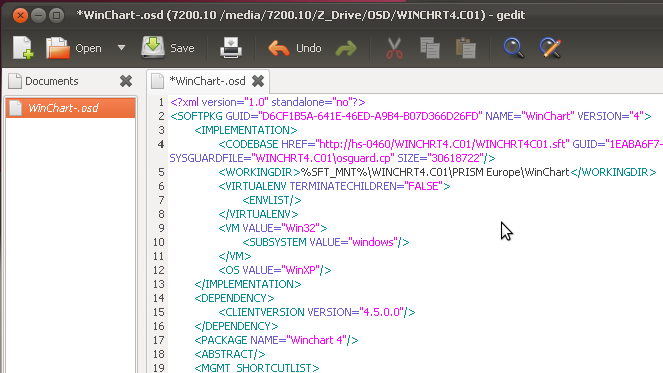
Task: Click the CODEBASE HREF http URL
Action: pyautogui.click(x=443, y=144)
